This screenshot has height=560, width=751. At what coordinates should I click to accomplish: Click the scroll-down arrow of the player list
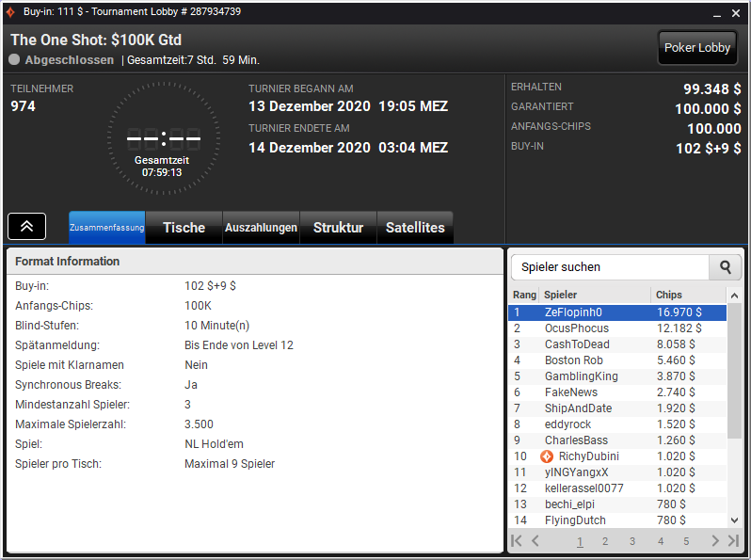pos(734,520)
